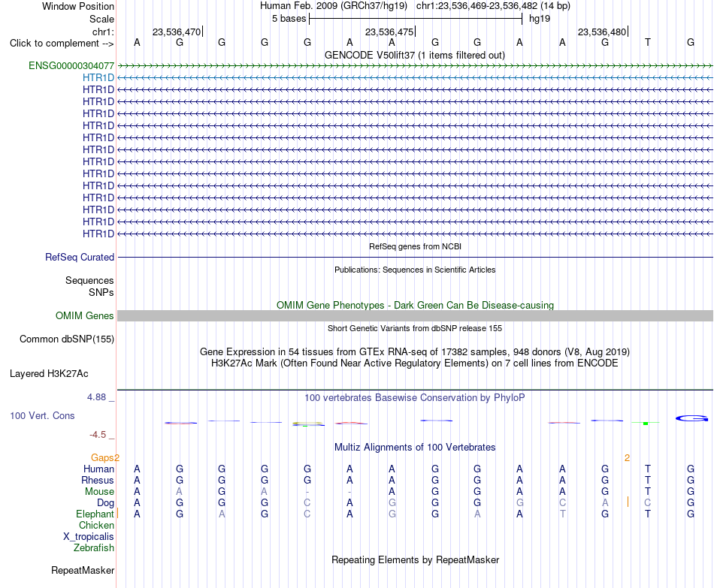Screen dimensions: 714x588
Task: Click 'RefSeq genes from NCBI' title
Action: pos(415,246)
